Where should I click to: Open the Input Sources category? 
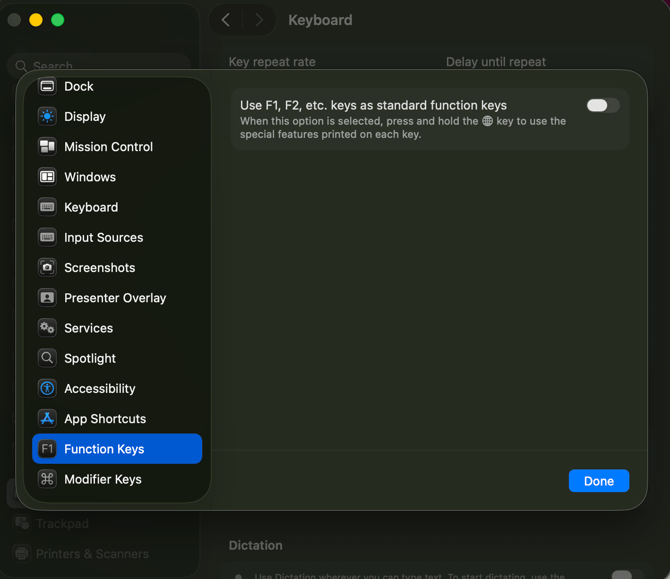tap(103, 238)
